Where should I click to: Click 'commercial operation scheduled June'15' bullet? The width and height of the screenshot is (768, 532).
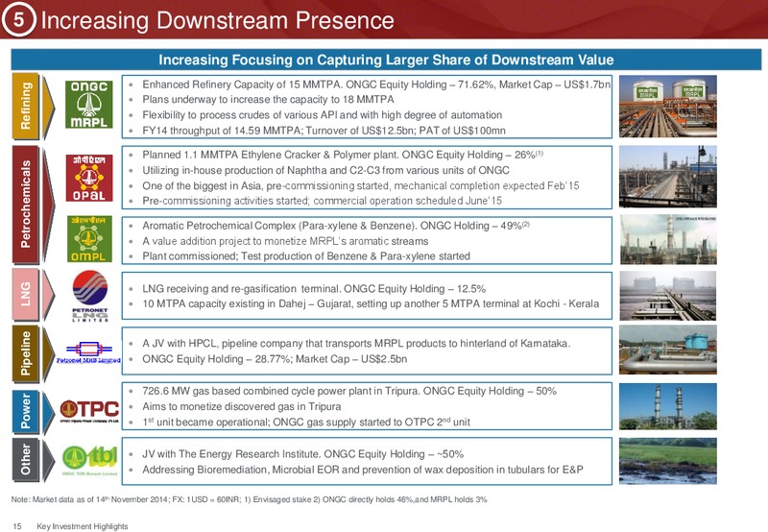point(322,201)
